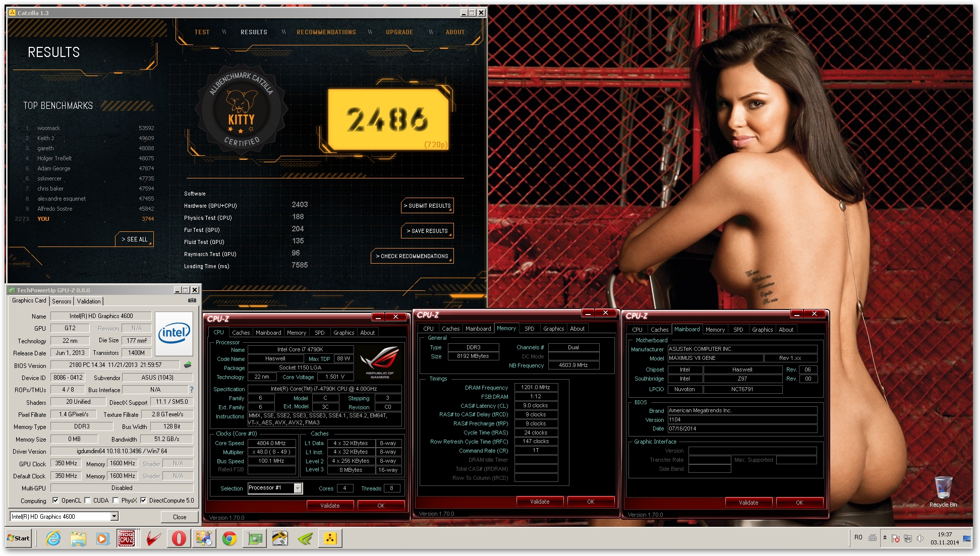This screenshot has width=980, height=556.
Task: Click the volume speaker tray icon
Action: coord(919,538)
